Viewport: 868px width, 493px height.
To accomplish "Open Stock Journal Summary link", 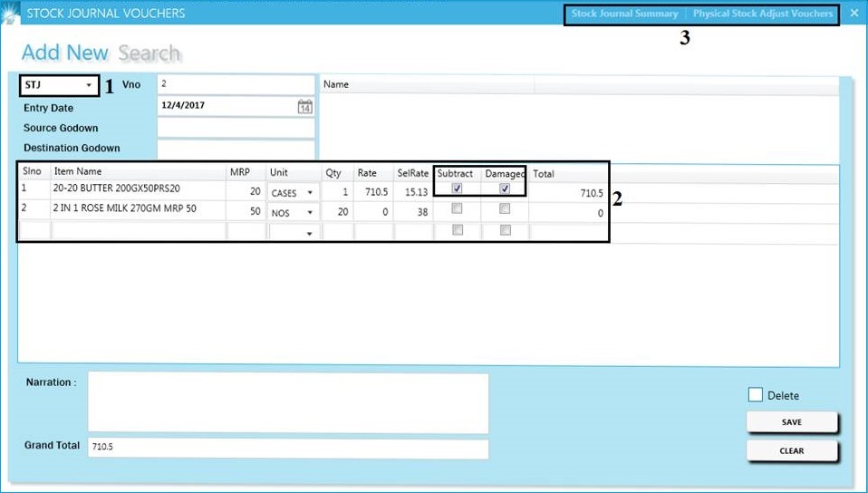I will [624, 14].
